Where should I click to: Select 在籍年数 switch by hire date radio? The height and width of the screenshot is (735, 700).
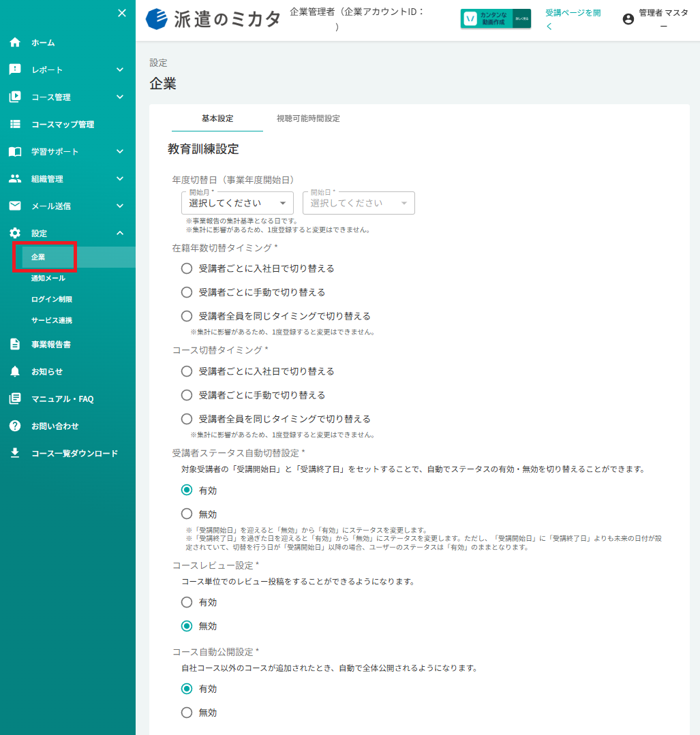click(187, 268)
